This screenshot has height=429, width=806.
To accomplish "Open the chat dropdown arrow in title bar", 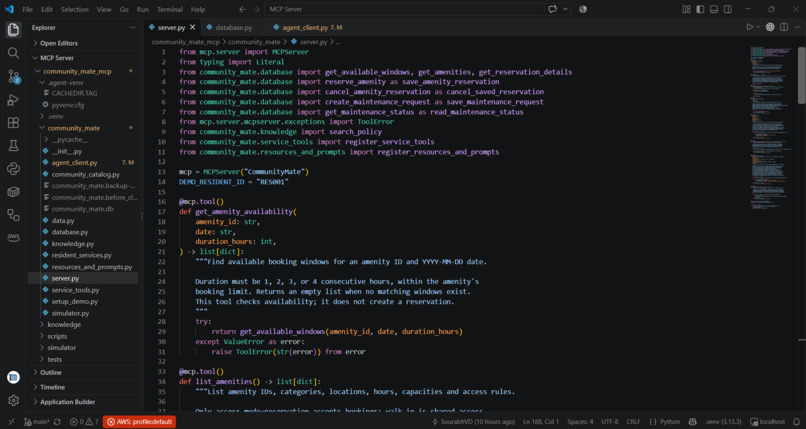I will (565, 9).
